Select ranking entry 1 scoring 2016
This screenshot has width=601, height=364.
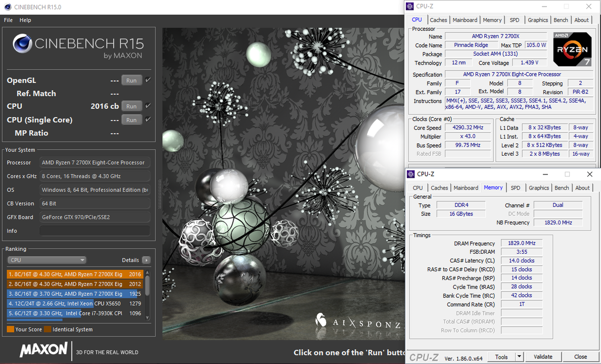click(75, 275)
